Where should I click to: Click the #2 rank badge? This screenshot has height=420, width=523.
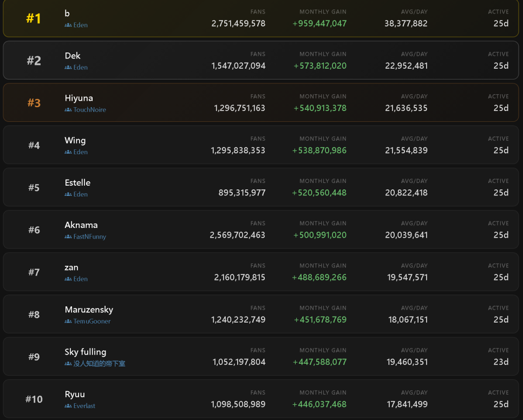[34, 61]
